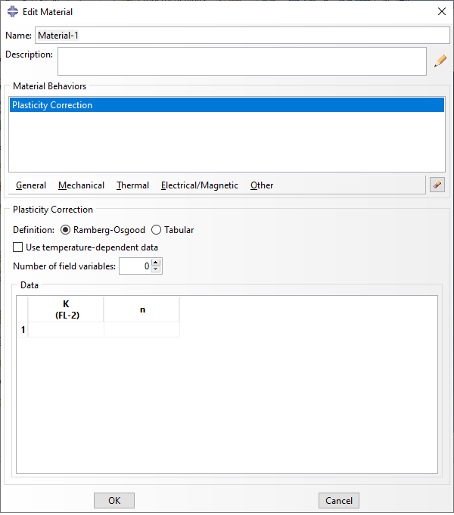Decrease the number of field variables
The height and width of the screenshot is (515, 454).
(156, 269)
